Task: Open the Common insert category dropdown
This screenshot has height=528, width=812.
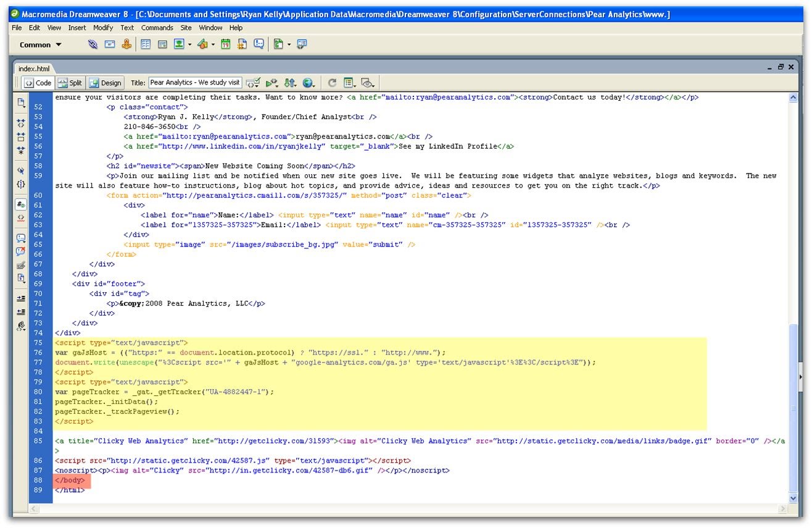Action: [41, 44]
